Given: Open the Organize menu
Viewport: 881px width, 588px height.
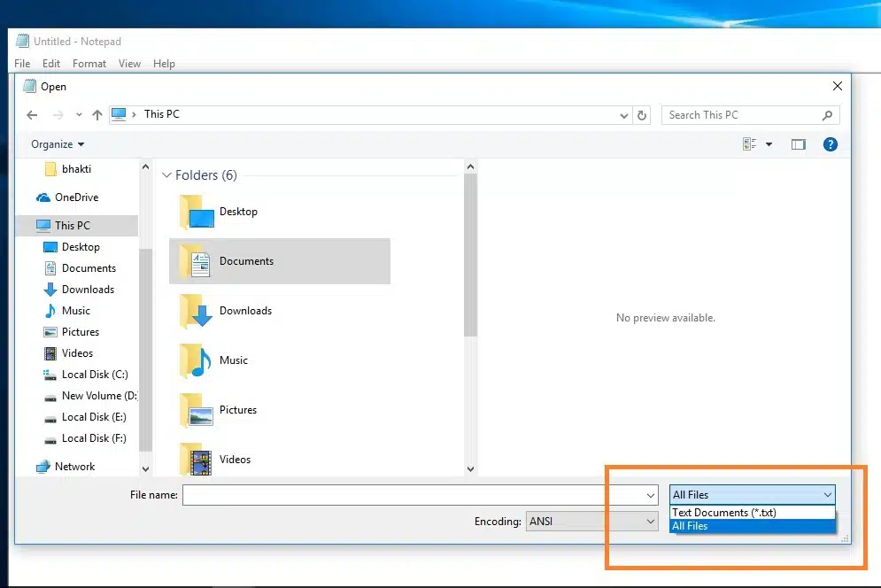Looking at the screenshot, I should 58,144.
